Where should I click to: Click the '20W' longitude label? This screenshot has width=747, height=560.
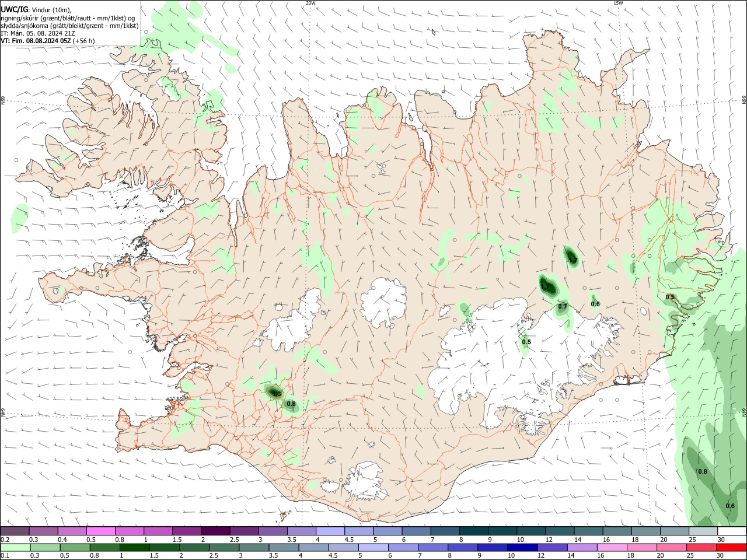(310, 3)
